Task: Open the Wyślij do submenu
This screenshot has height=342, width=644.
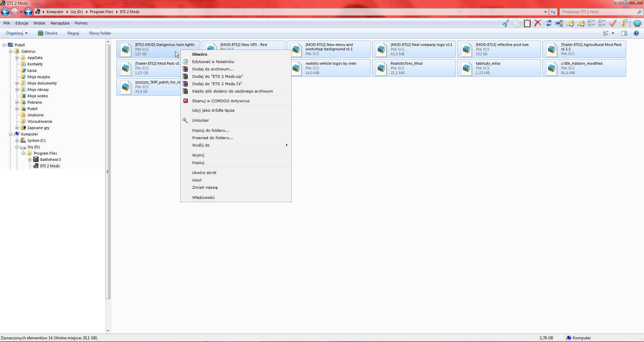Action: coord(236,145)
